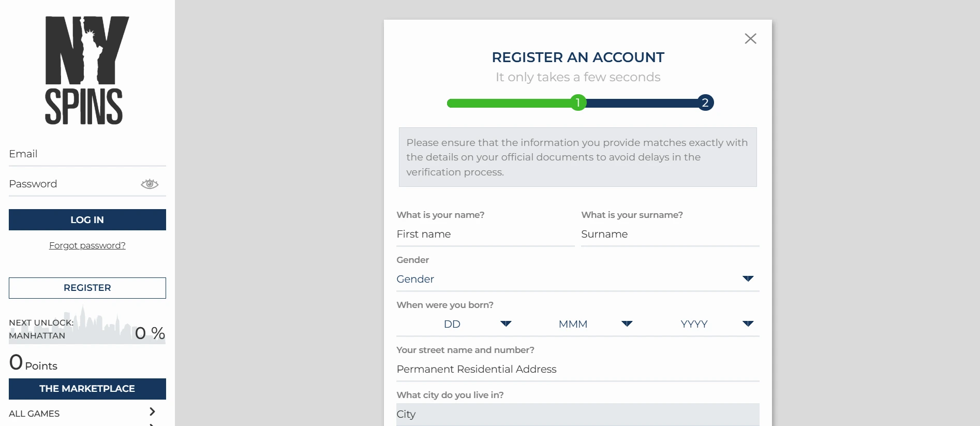Viewport: 980px width, 426px height.
Task: Open the Gender dropdown
Action: [577, 279]
